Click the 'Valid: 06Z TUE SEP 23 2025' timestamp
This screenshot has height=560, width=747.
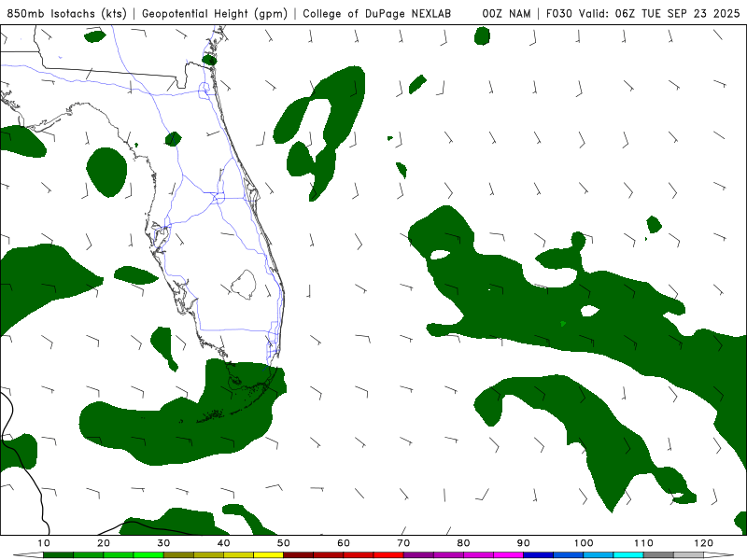[659, 14]
